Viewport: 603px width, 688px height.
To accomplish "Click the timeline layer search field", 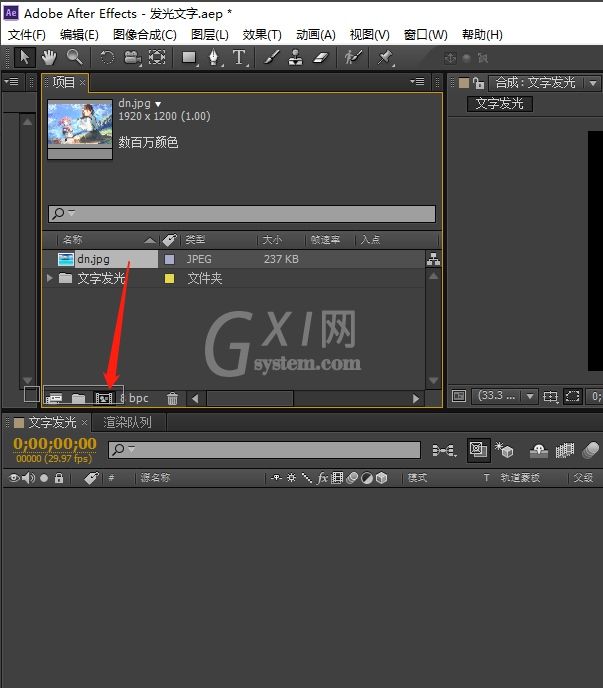I will click(264, 450).
